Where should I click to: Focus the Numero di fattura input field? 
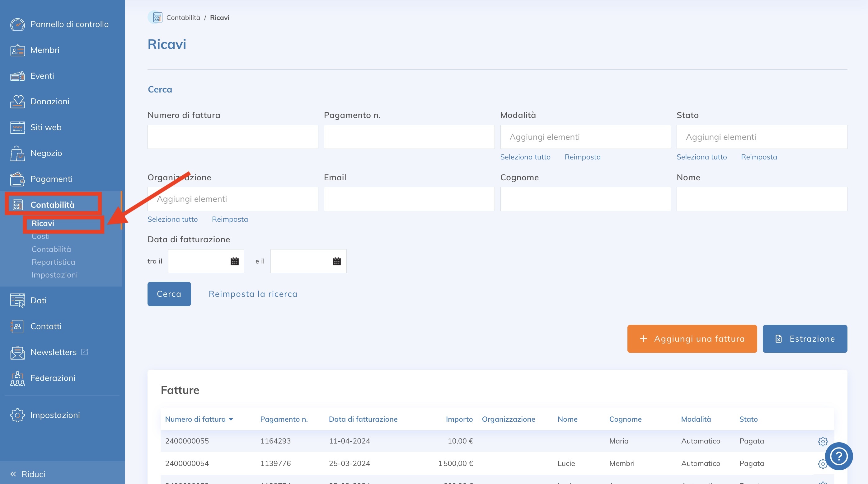click(232, 137)
